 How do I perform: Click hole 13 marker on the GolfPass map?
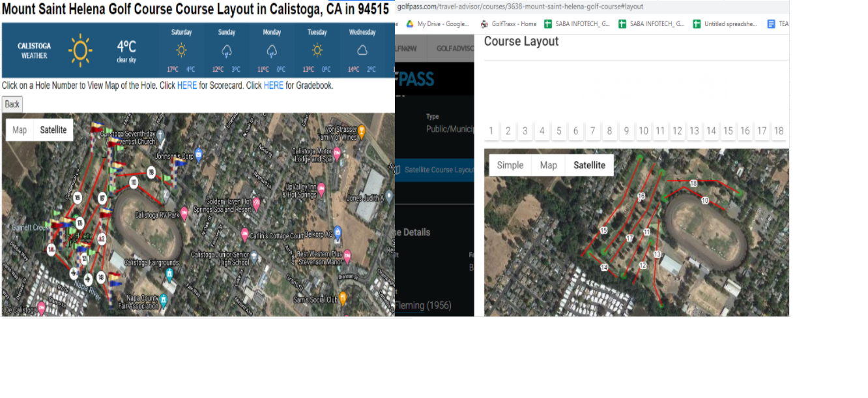[x=657, y=254]
